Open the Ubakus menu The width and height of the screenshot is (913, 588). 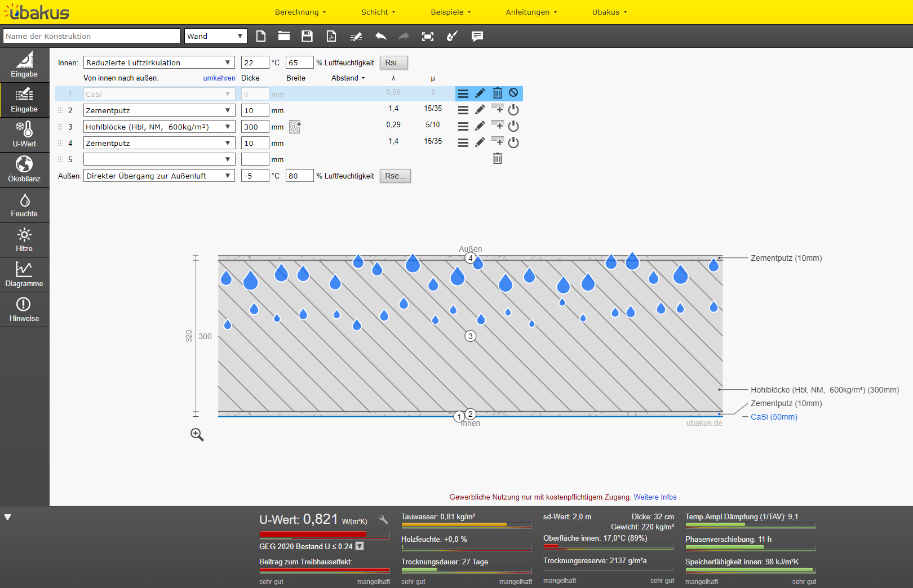pyautogui.click(x=610, y=12)
